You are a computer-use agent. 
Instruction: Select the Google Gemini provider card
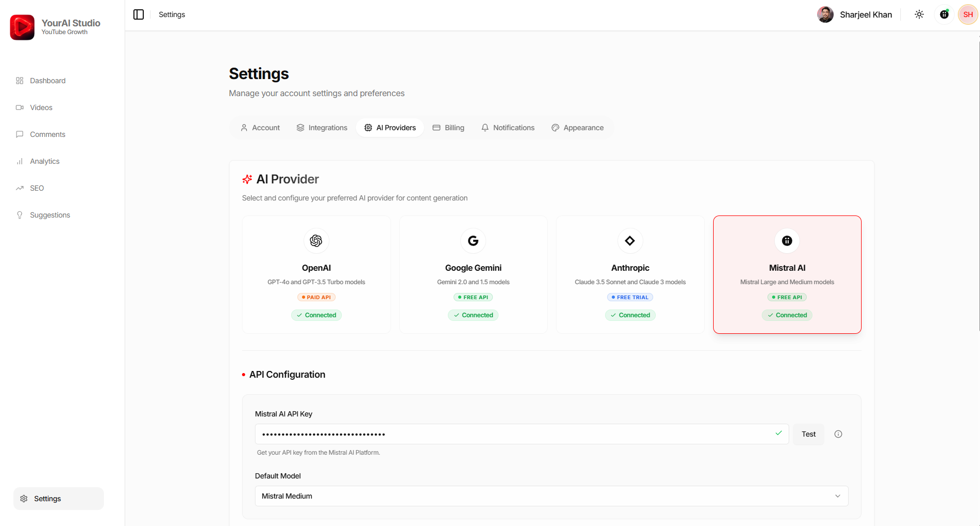coord(473,274)
